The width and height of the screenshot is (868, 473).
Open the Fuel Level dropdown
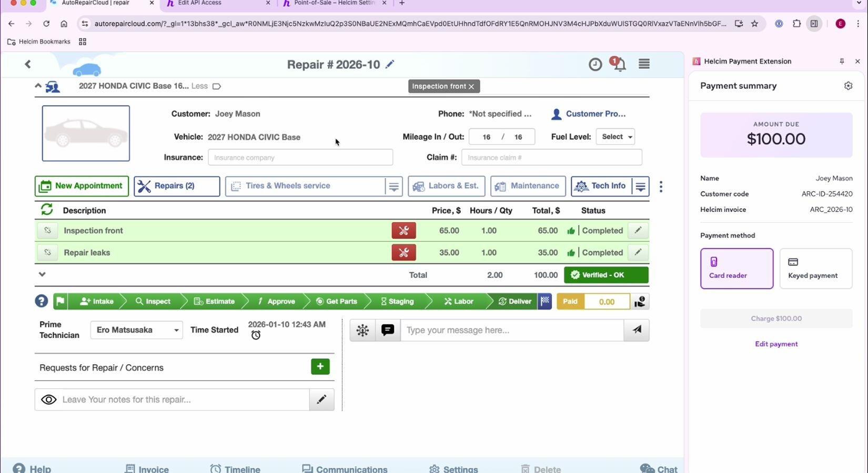(x=615, y=137)
